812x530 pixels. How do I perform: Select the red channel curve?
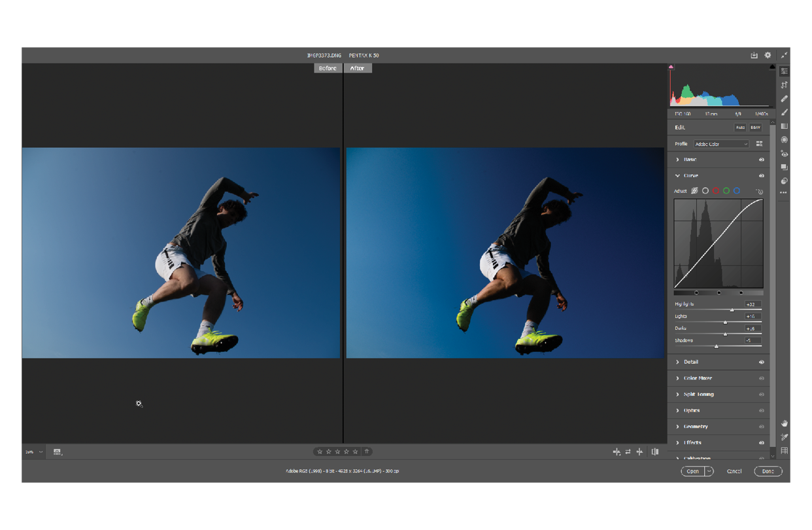tap(716, 191)
